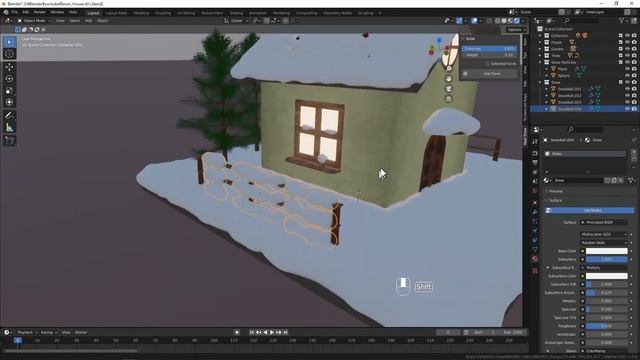This screenshot has width=640, height=360.
Task: Open the viewport Options dropdown
Action: 516,29
